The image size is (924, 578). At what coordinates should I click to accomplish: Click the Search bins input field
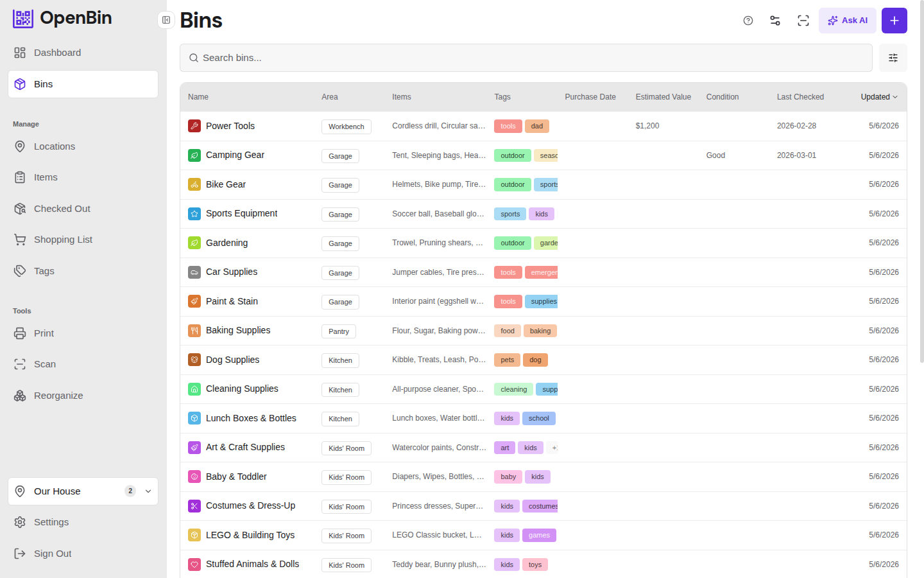coord(526,58)
